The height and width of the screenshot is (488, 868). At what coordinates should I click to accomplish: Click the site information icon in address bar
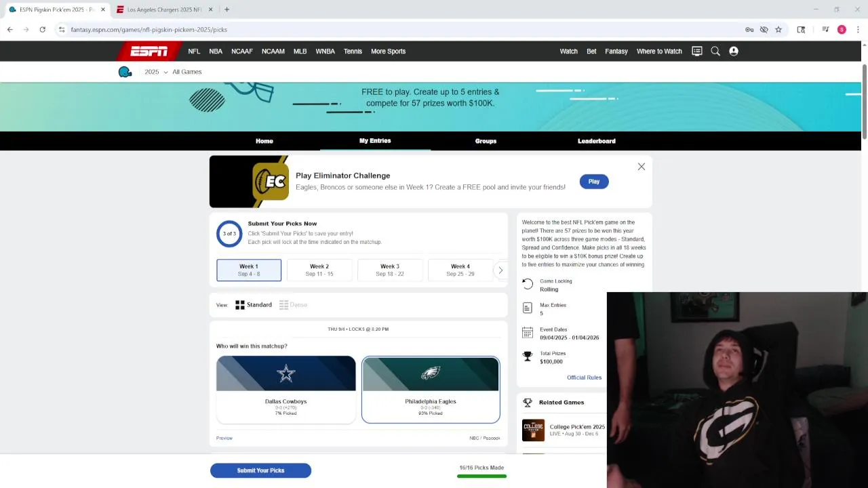click(x=62, y=29)
